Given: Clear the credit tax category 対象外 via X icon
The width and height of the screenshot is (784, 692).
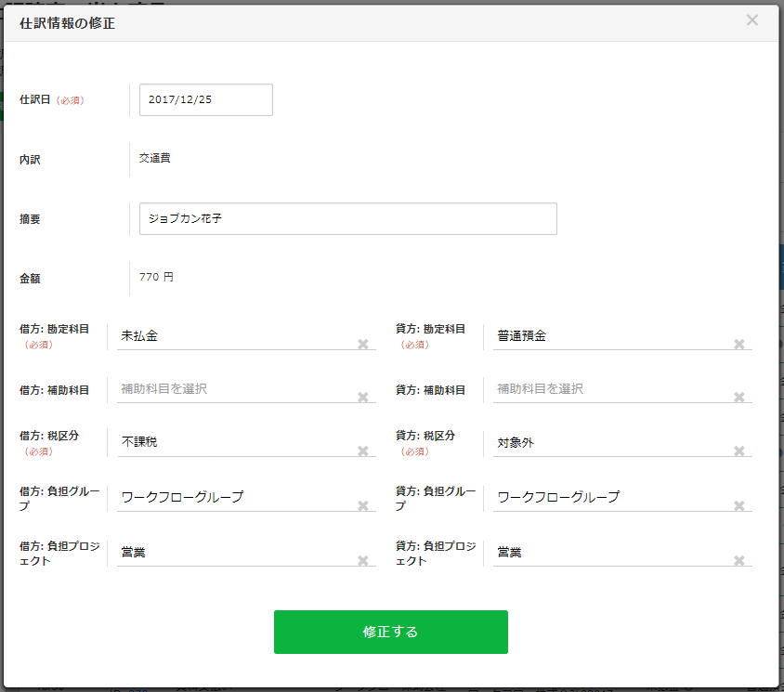Looking at the screenshot, I should [x=739, y=451].
